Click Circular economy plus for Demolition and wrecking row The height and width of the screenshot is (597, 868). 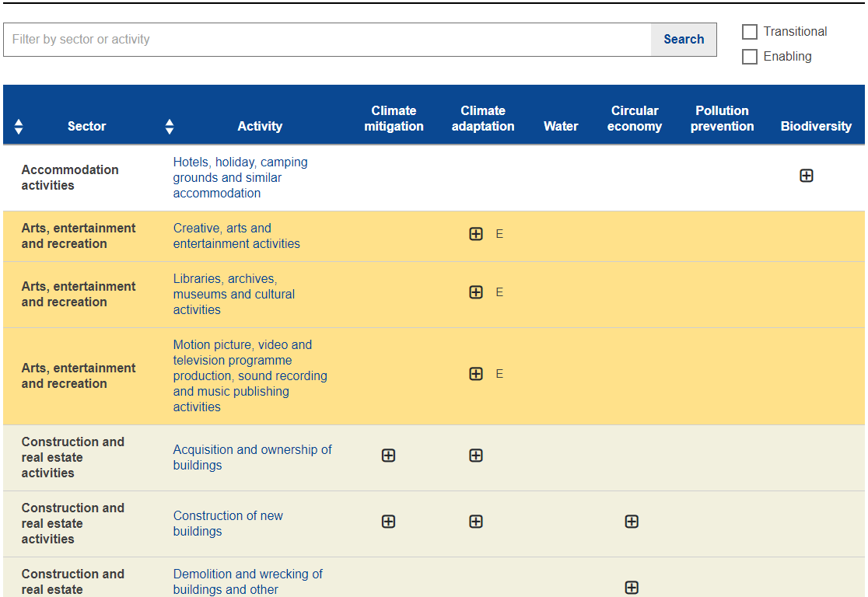(x=632, y=588)
